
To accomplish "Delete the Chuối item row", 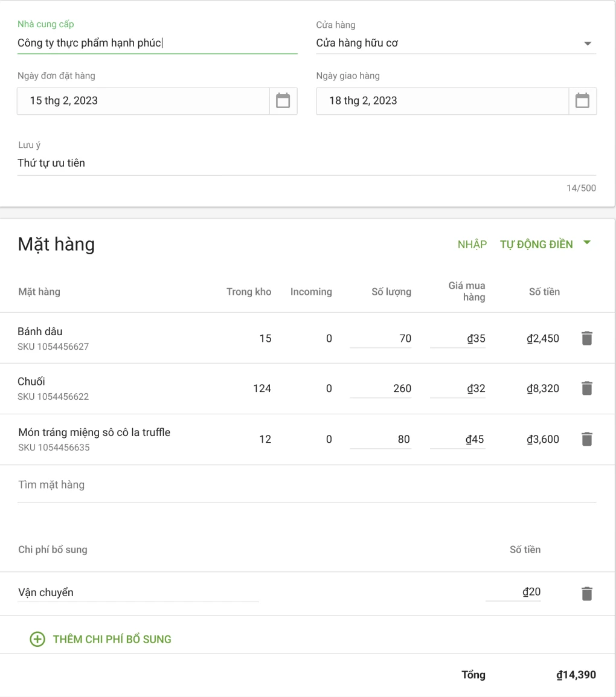I will tap(586, 388).
